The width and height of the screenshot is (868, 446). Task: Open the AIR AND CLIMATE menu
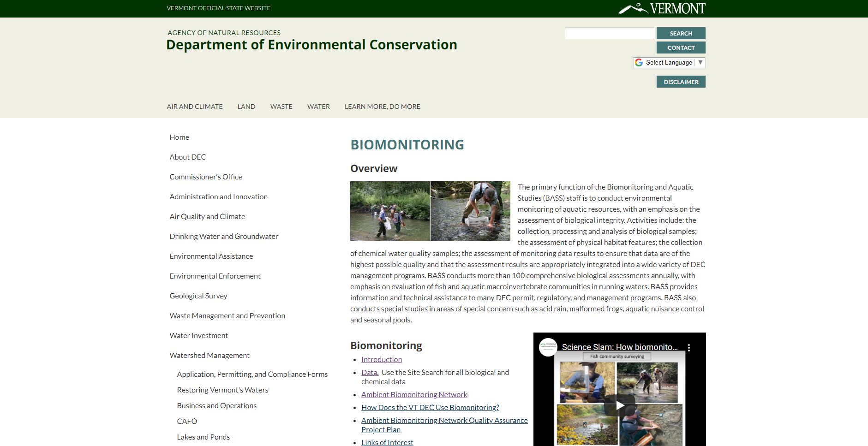(194, 107)
